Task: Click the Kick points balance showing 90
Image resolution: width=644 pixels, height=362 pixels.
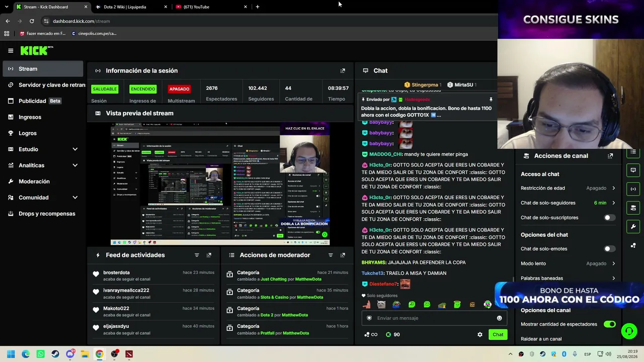Action: (392, 334)
